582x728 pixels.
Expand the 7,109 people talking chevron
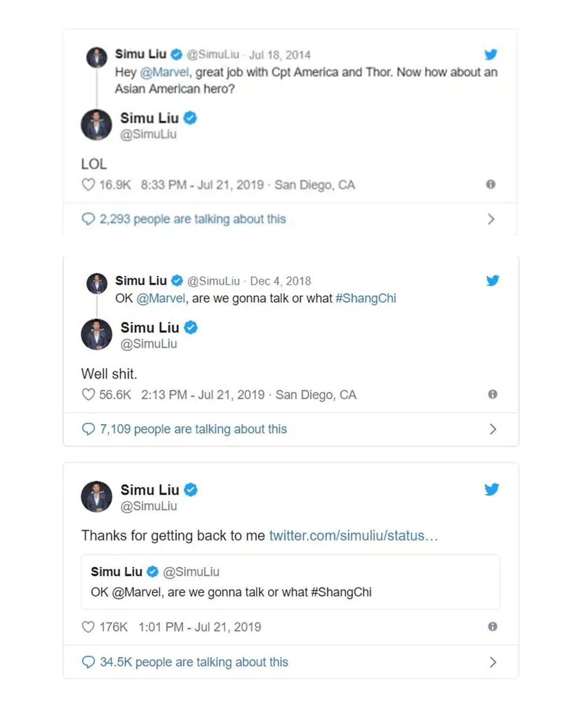[x=493, y=429]
